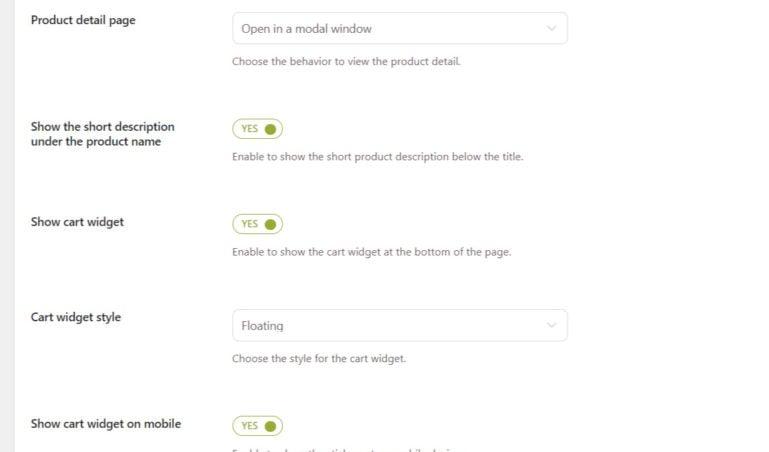Click the green knob on the mobile cart widget switch
The width and height of the screenshot is (769, 452).
[270, 426]
